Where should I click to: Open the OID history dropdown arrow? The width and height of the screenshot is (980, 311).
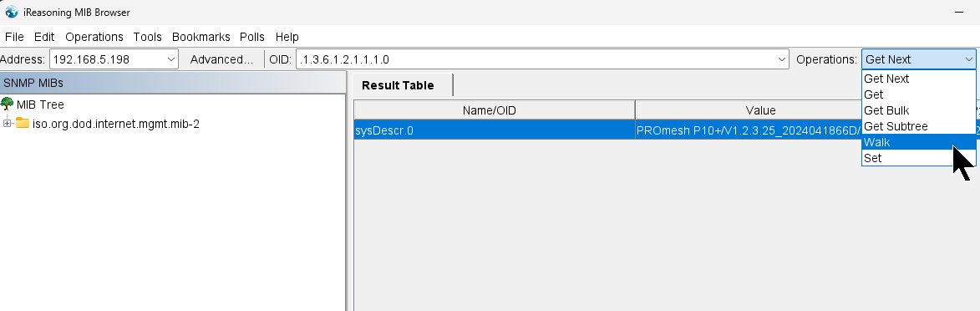[x=782, y=59]
